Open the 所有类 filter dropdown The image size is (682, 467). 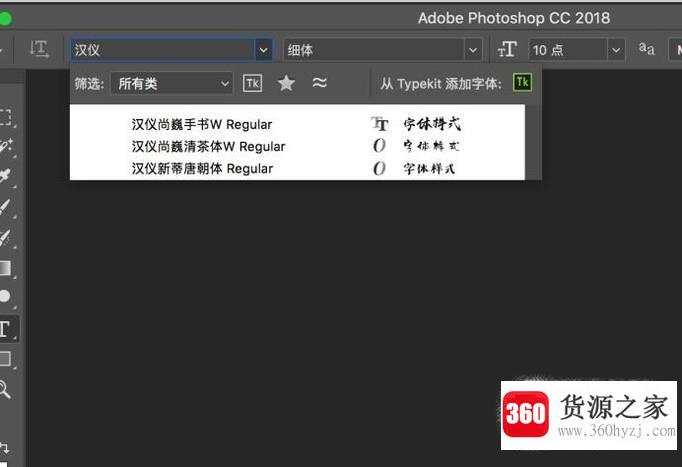[171, 83]
